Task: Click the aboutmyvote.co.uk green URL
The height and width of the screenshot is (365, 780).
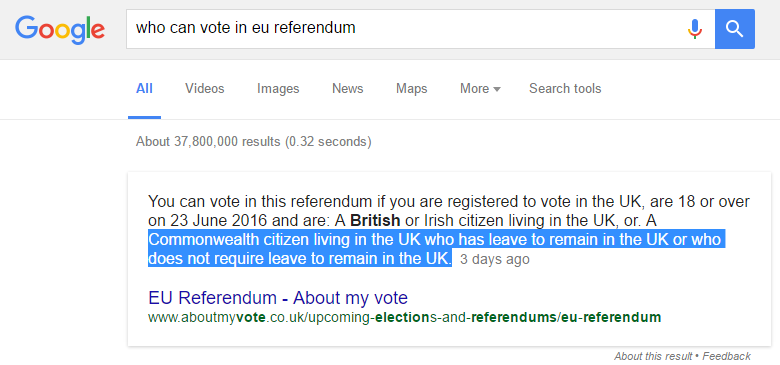Action: click(x=404, y=317)
